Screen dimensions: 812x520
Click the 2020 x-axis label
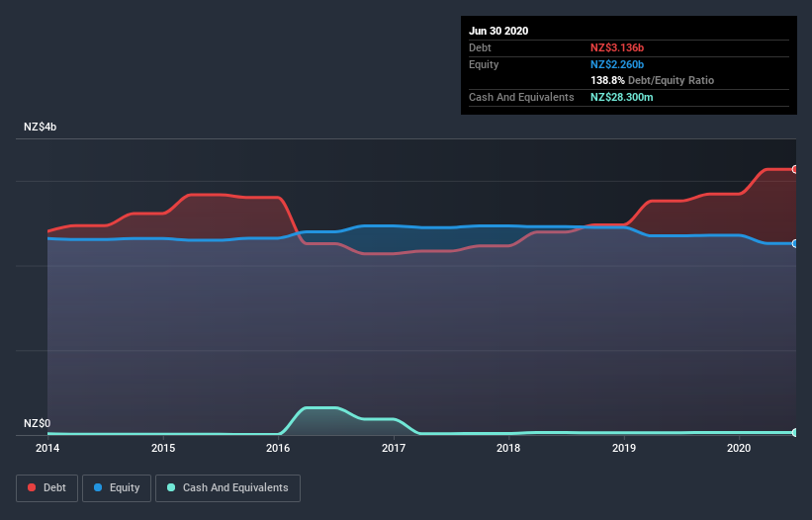739,448
